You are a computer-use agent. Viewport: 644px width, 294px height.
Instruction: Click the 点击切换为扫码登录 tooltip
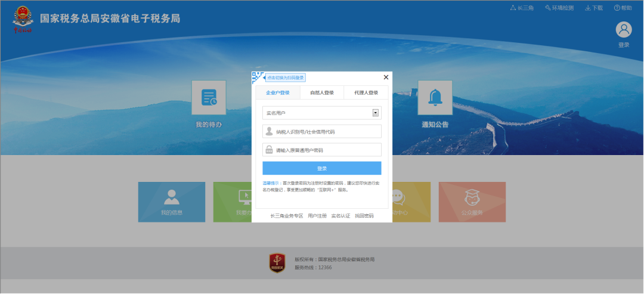[286, 78]
